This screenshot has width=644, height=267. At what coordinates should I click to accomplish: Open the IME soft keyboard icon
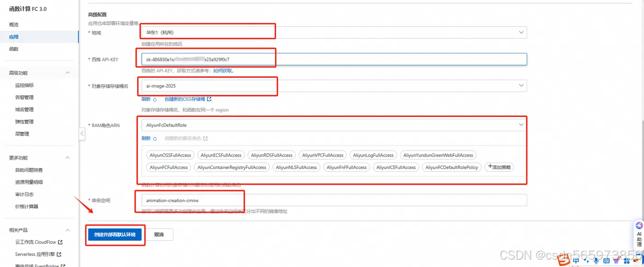tap(606, 261)
